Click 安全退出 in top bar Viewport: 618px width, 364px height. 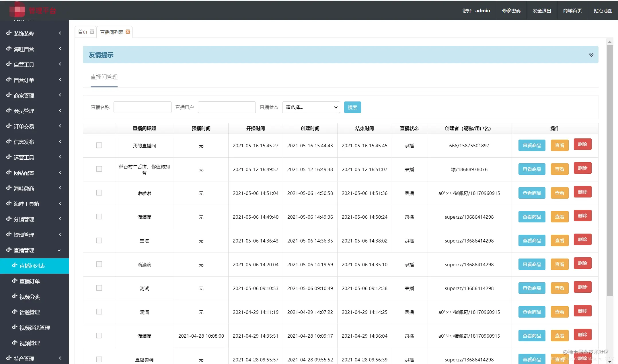(542, 11)
